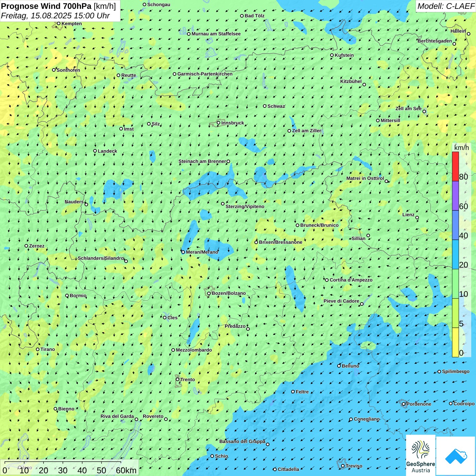The image size is (476, 476).
Task: Click the 'Prognose Wind 700hPa' title text
Action: pyautogui.click(x=46, y=6)
